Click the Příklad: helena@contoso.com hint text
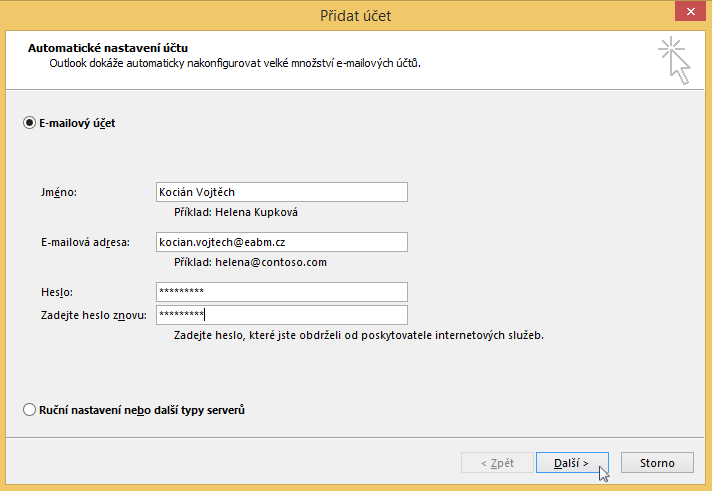The height and width of the screenshot is (491, 712). pos(250,262)
